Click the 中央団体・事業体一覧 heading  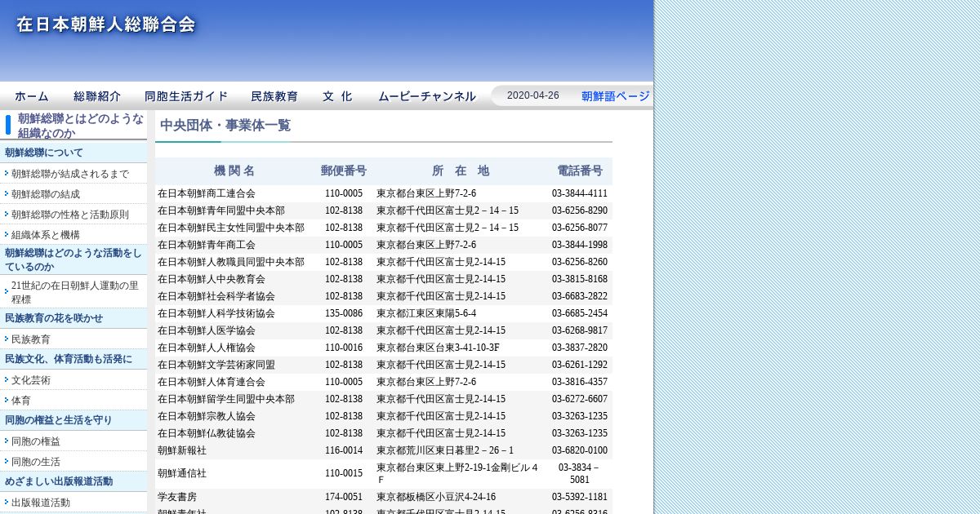coord(225,126)
